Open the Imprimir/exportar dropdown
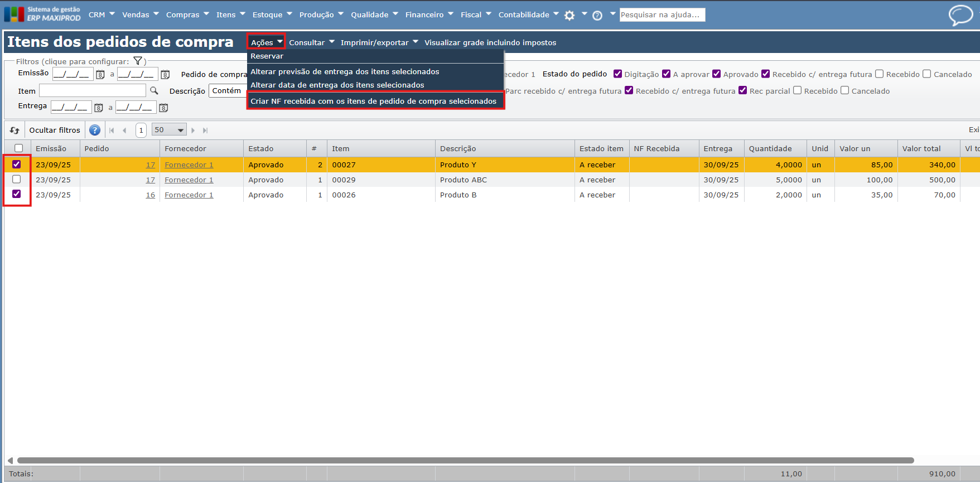 pyautogui.click(x=379, y=42)
